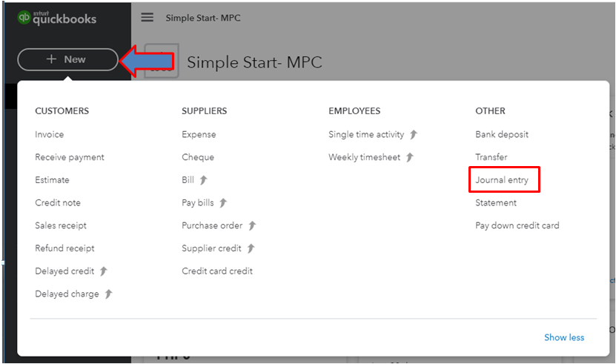This screenshot has width=616, height=364.
Task: Select Statement under Other
Action: 496,203
